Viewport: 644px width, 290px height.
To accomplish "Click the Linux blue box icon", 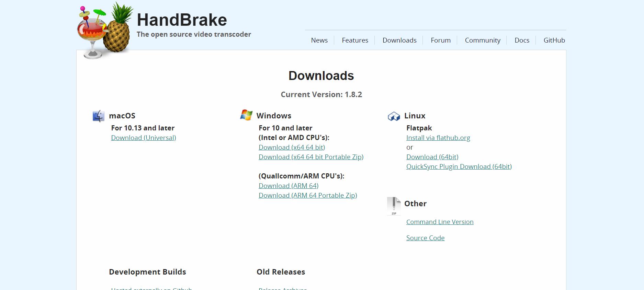I will tap(394, 116).
